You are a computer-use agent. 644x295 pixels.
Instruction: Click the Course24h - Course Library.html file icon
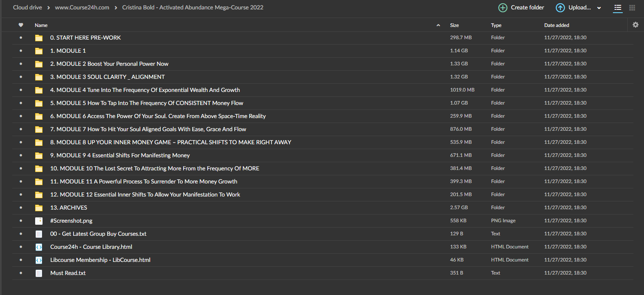pyautogui.click(x=39, y=247)
